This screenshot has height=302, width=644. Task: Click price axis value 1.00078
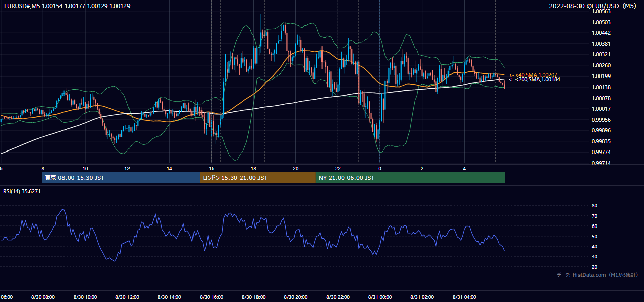click(602, 98)
